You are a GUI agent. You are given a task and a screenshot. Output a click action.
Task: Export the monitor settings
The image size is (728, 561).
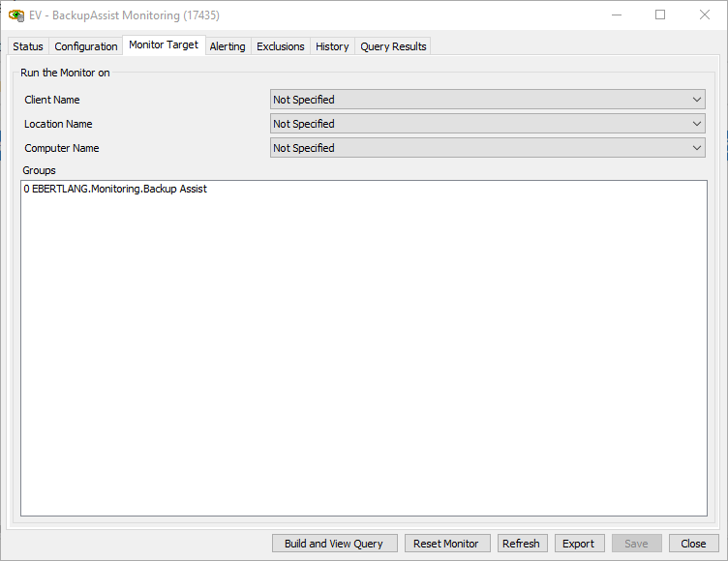(x=579, y=544)
